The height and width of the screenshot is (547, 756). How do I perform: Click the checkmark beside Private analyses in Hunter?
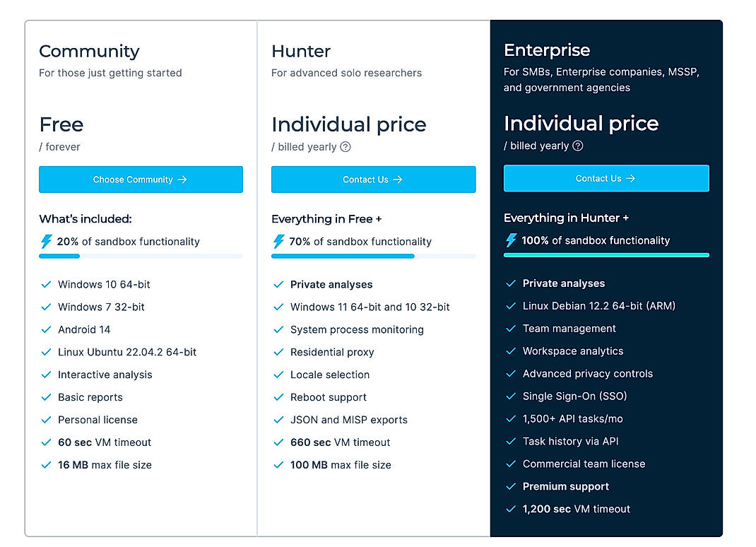pos(277,284)
